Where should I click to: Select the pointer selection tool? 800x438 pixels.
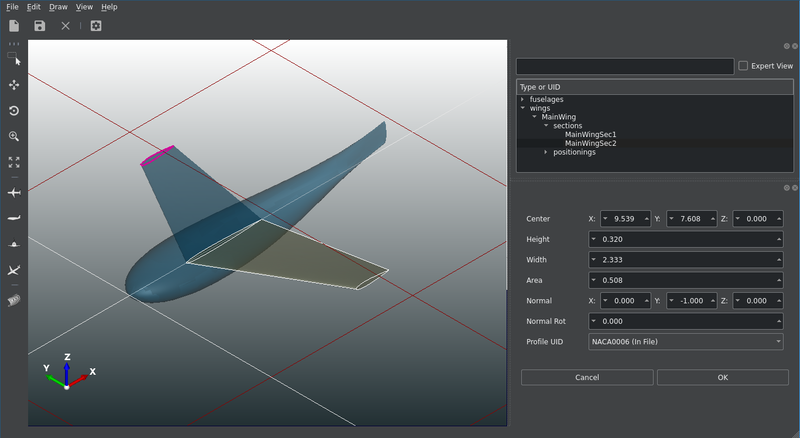14,60
